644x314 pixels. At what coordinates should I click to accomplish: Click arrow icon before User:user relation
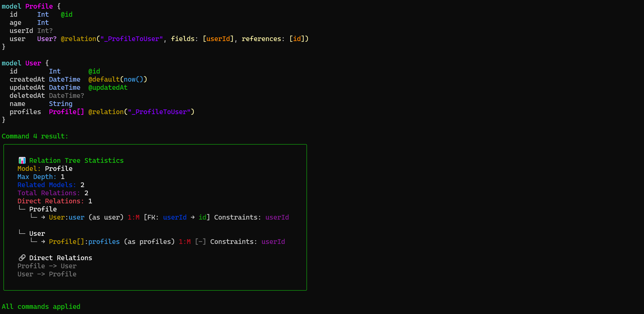(x=43, y=217)
